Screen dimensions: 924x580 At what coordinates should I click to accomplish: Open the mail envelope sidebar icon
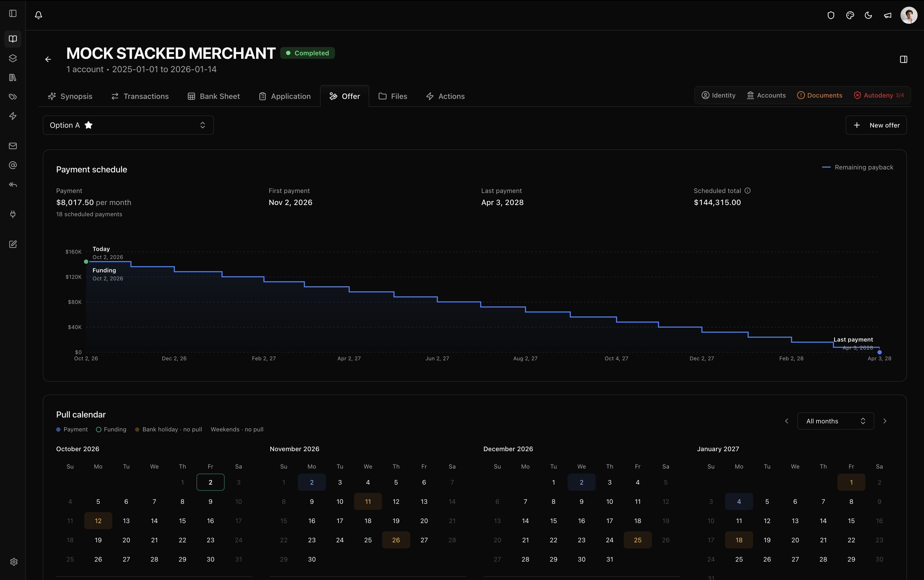click(x=13, y=146)
